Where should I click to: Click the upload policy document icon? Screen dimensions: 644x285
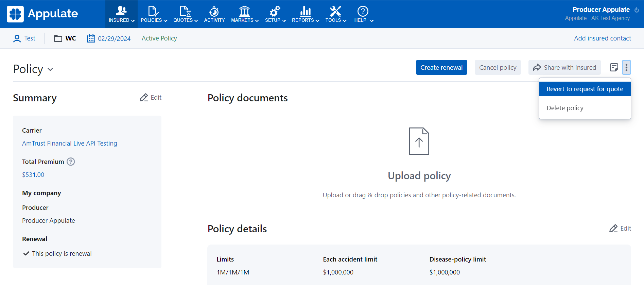pos(419,141)
